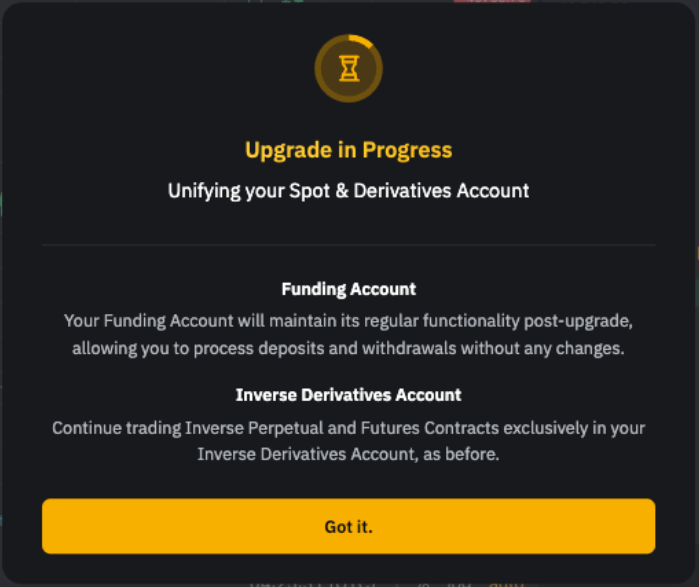The image size is (699, 587).
Task: Click the word "Upgrade" in the yellow title
Action: [x=288, y=151]
